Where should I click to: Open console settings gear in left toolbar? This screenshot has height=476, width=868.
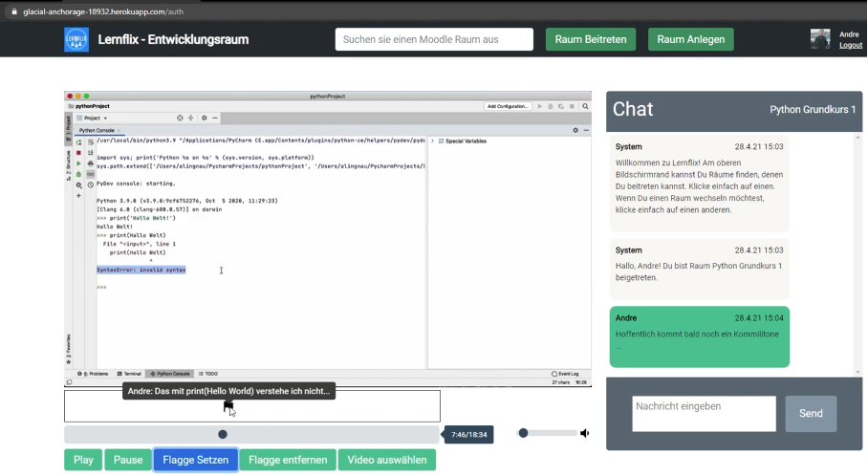coord(78,184)
